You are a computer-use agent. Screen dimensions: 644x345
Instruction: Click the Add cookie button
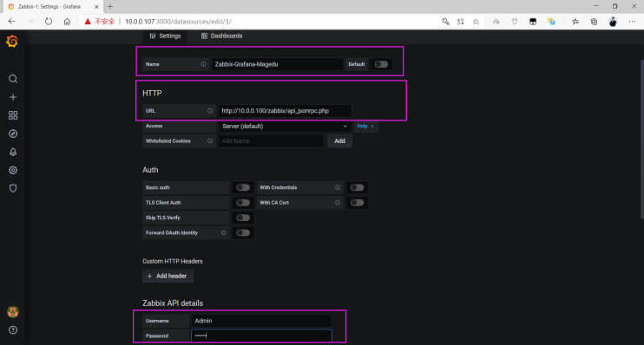339,140
